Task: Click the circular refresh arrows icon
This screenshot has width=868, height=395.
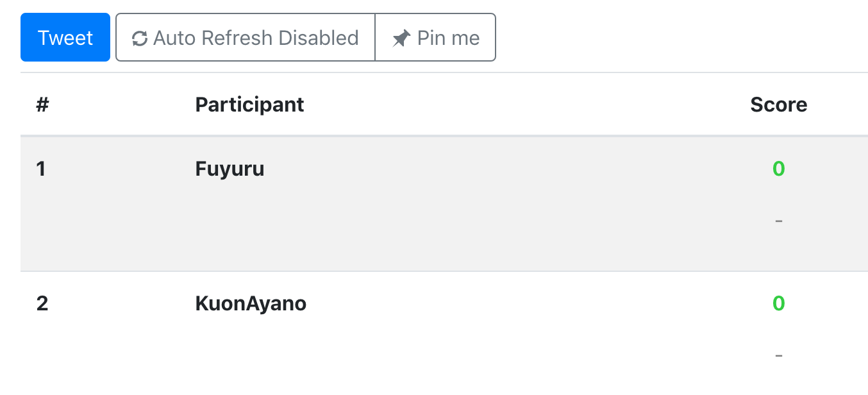Action: [140, 38]
